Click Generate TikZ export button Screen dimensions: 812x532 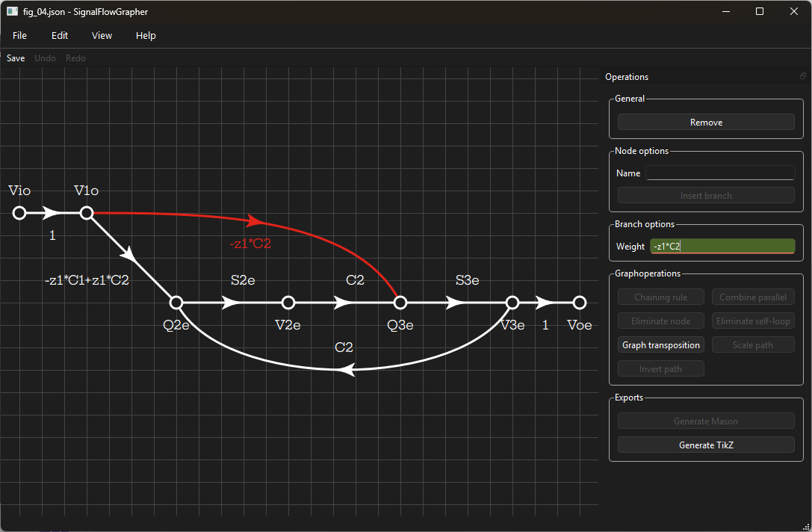point(706,445)
